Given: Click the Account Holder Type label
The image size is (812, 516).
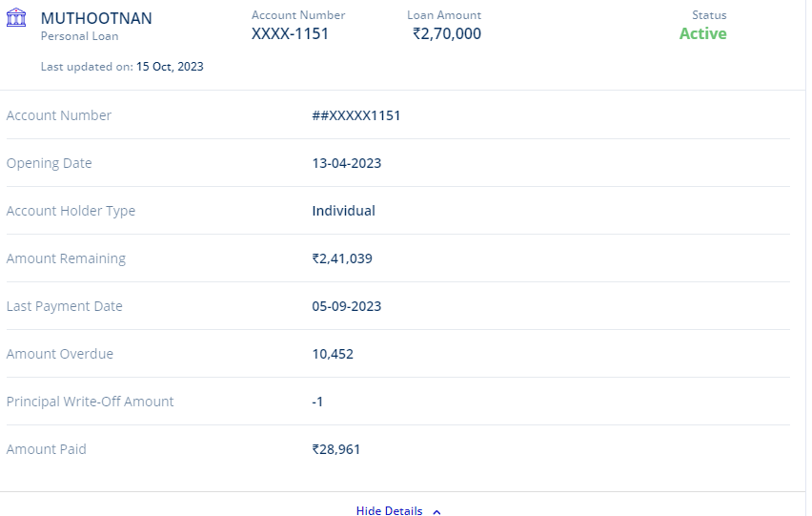Looking at the screenshot, I should pos(71,211).
